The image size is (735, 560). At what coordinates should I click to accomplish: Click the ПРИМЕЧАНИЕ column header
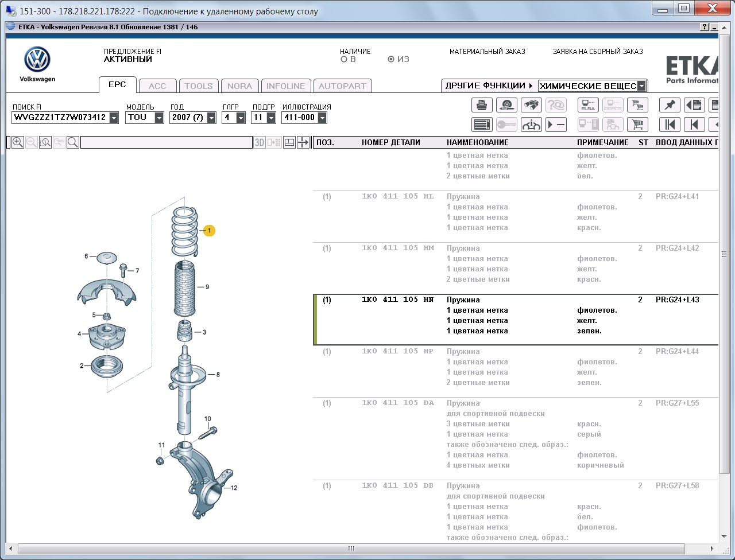[x=603, y=142]
